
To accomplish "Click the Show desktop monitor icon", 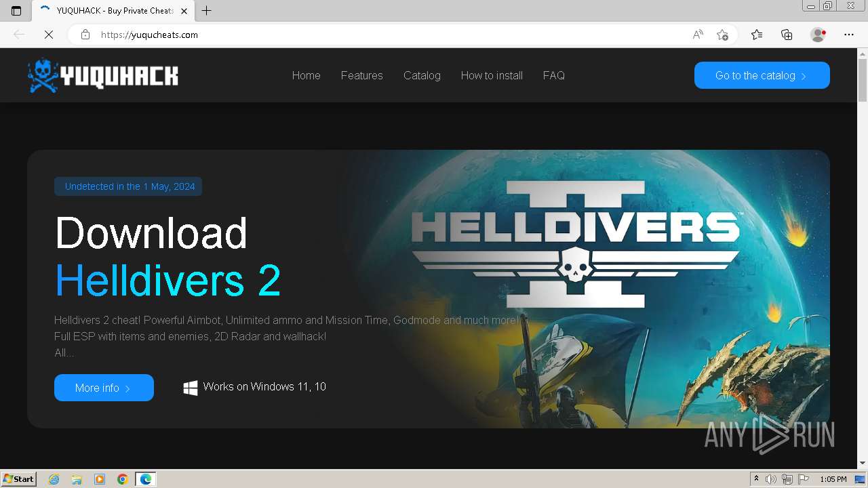I will click(860, 479).
